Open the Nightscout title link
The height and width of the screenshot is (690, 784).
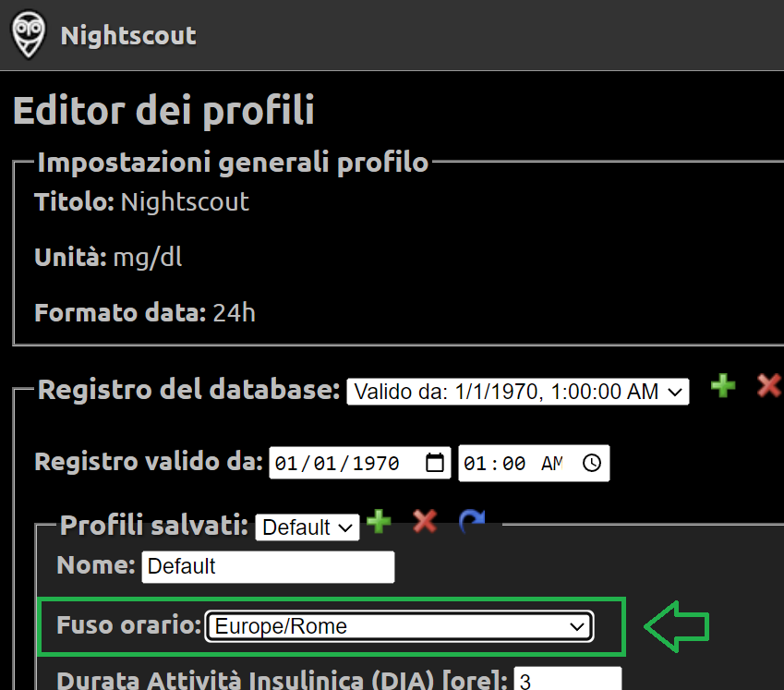point(128,36)
